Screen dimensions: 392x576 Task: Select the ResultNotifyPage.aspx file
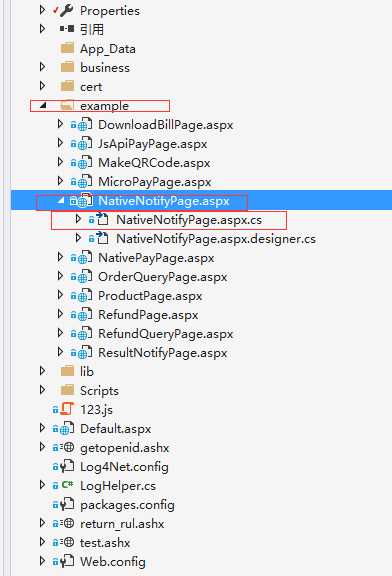click(163, 353)
